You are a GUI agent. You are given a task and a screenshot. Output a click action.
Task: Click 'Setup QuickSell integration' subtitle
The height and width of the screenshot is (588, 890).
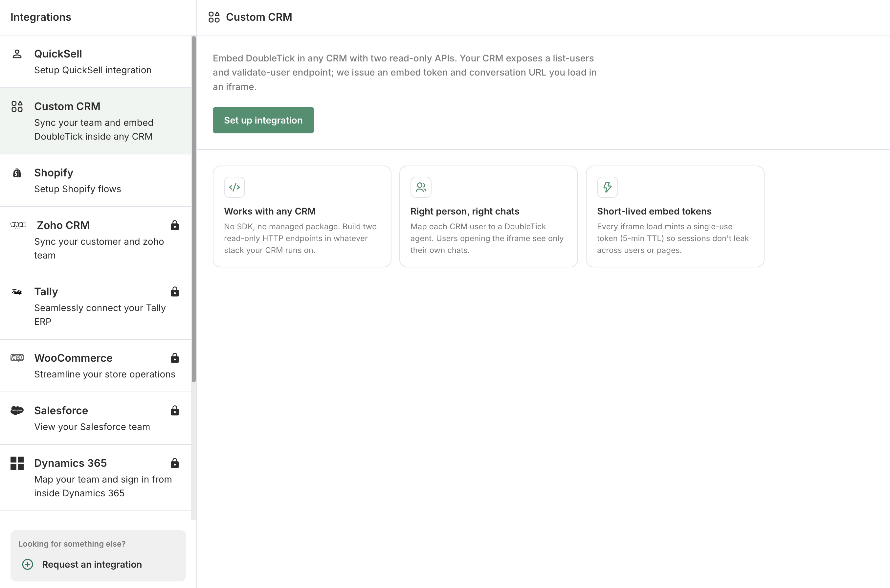point(93,70)
